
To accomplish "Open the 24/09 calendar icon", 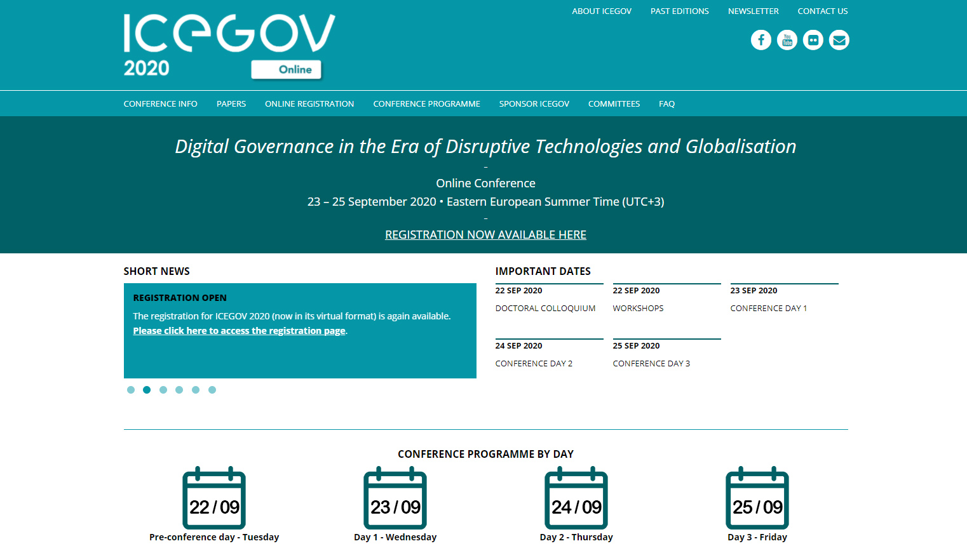I will (x=576, y=498).
